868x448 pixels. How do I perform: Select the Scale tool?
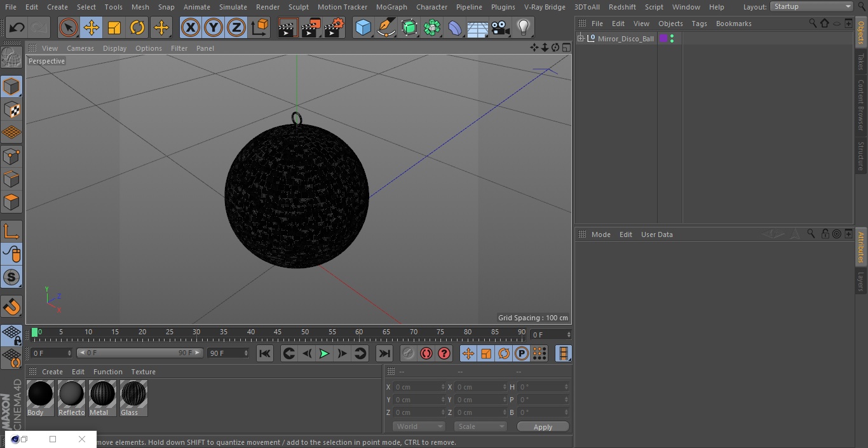(x=114, y=27)
